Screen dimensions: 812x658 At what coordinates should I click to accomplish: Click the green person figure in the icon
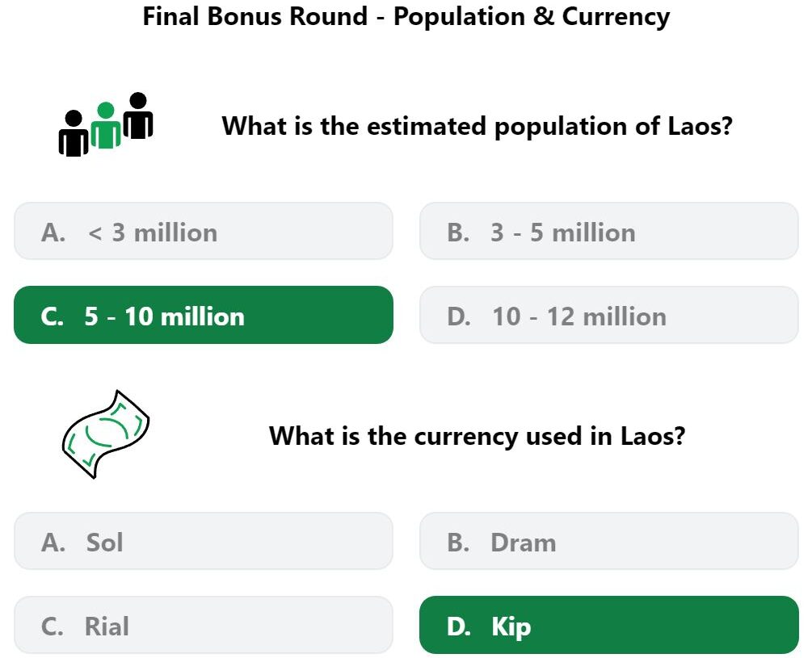click(106, 126)
